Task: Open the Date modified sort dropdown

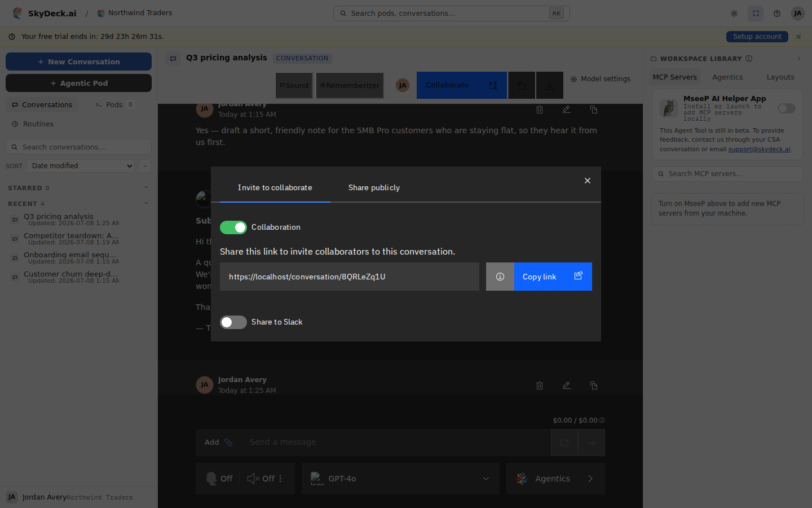Action: [x=81, y=166]
